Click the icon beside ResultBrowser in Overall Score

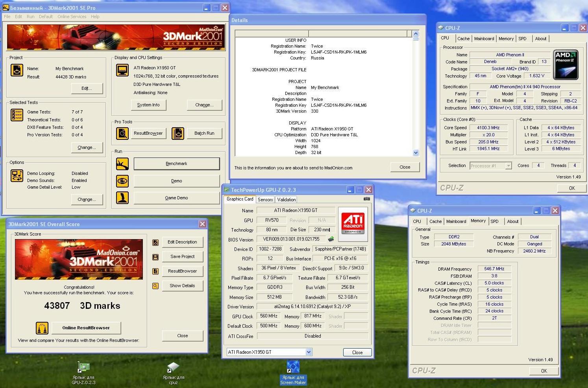(155, 271)
